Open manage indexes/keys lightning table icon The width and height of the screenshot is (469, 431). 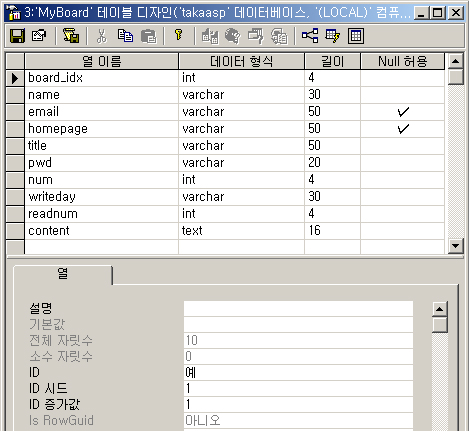click(333, 36)
